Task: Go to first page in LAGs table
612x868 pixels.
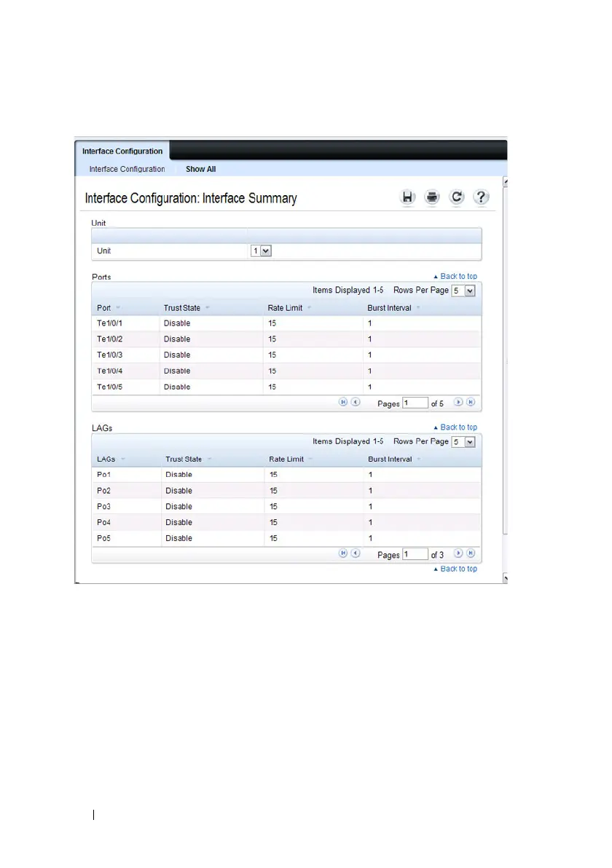Action: click(x=343, y=553)
